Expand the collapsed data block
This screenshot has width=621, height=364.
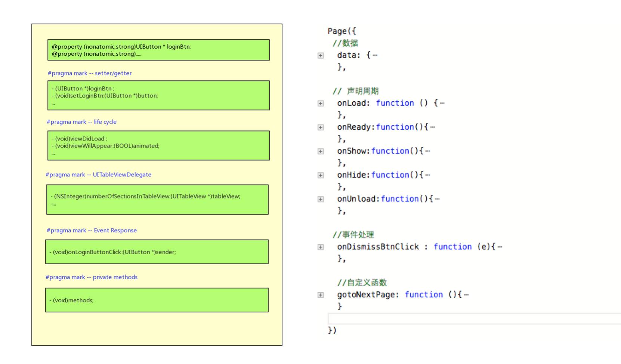tap(321, 55)
